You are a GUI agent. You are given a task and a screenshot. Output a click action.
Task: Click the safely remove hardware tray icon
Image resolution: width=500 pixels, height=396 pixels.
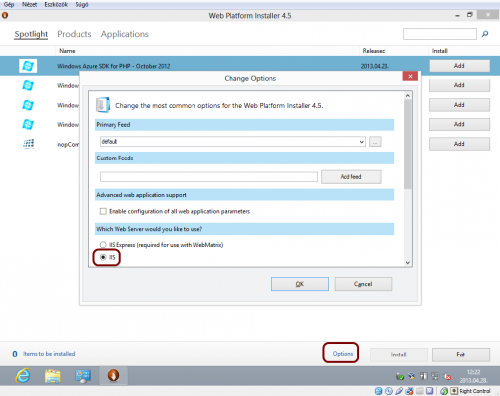pyautogui.click(x=400, y=376)
